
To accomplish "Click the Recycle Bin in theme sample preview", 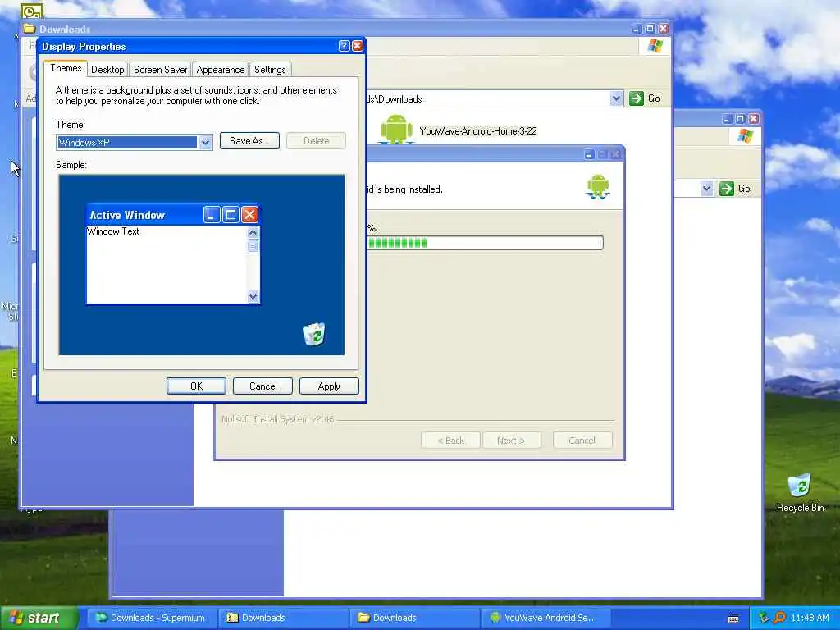I will click(314, 334).
